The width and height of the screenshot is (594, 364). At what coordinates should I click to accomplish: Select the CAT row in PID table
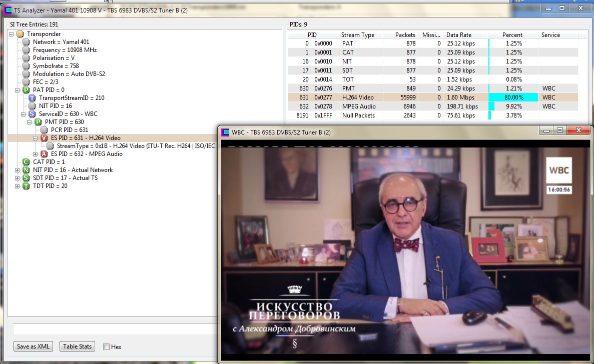point(433,52)
